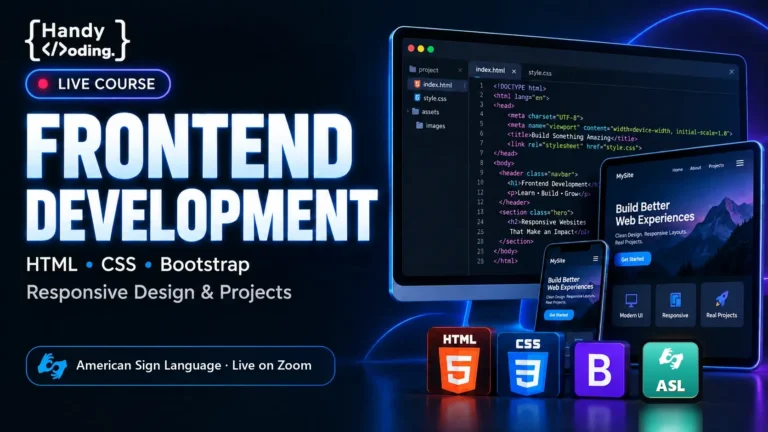Click the Real Projects rocket card
Screen dimensions: 768x432
721,304
